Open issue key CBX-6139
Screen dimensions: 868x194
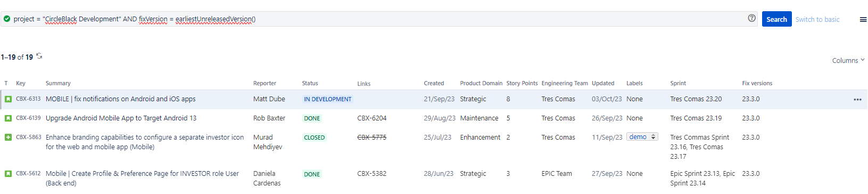pos(28,118)
